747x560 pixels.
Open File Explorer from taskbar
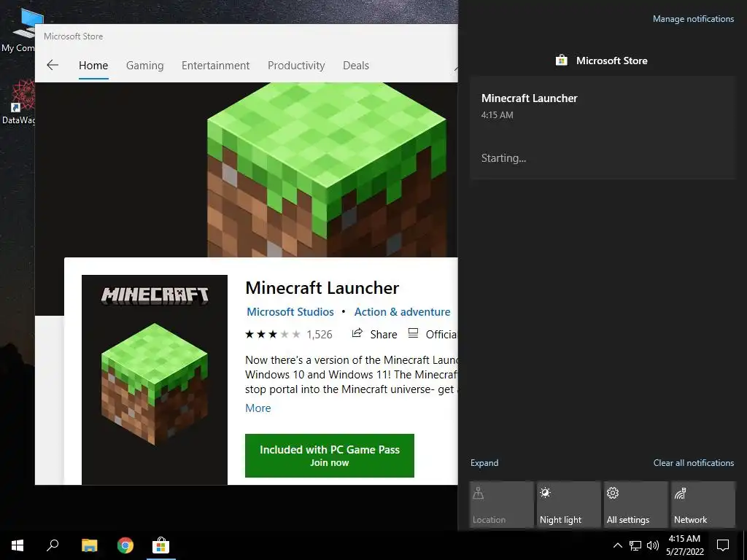[89, 545]
